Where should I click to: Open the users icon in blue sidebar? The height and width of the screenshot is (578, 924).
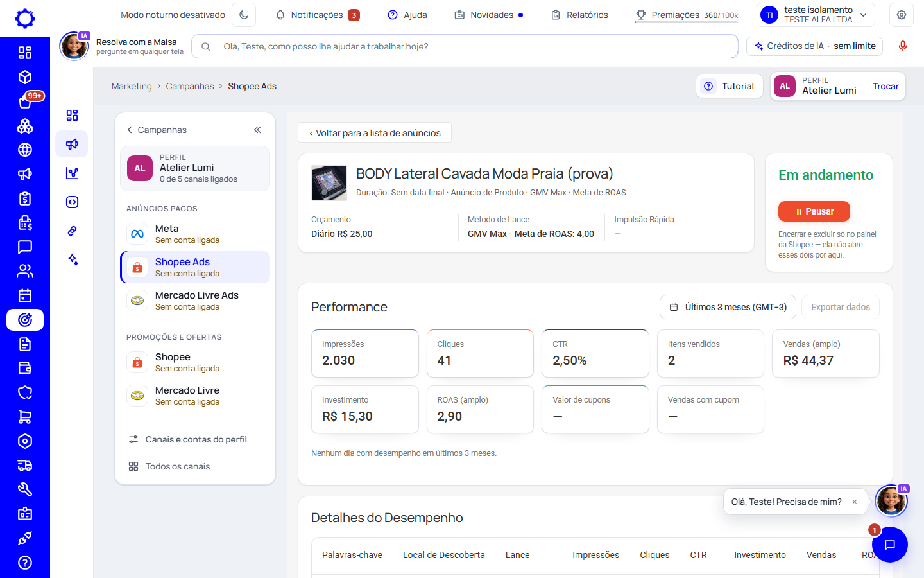[x=25, y=271]
